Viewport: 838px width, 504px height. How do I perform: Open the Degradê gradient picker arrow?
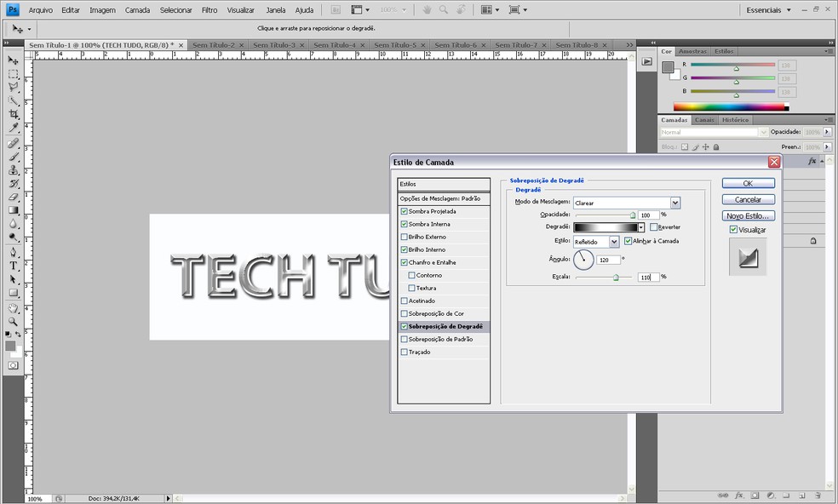coord(641,227)
